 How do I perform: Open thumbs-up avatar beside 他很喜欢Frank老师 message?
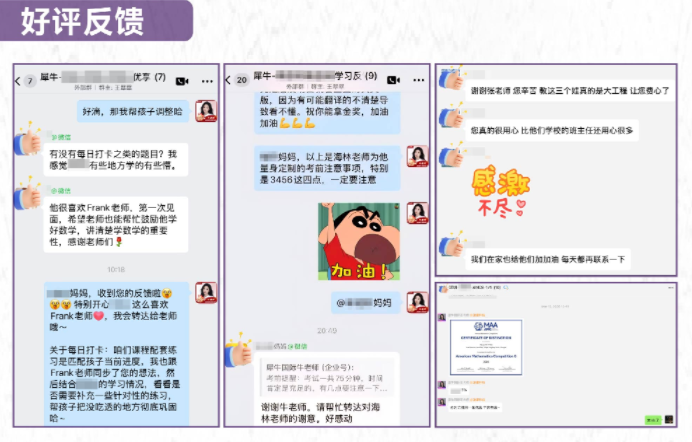[x=27, y=194]
